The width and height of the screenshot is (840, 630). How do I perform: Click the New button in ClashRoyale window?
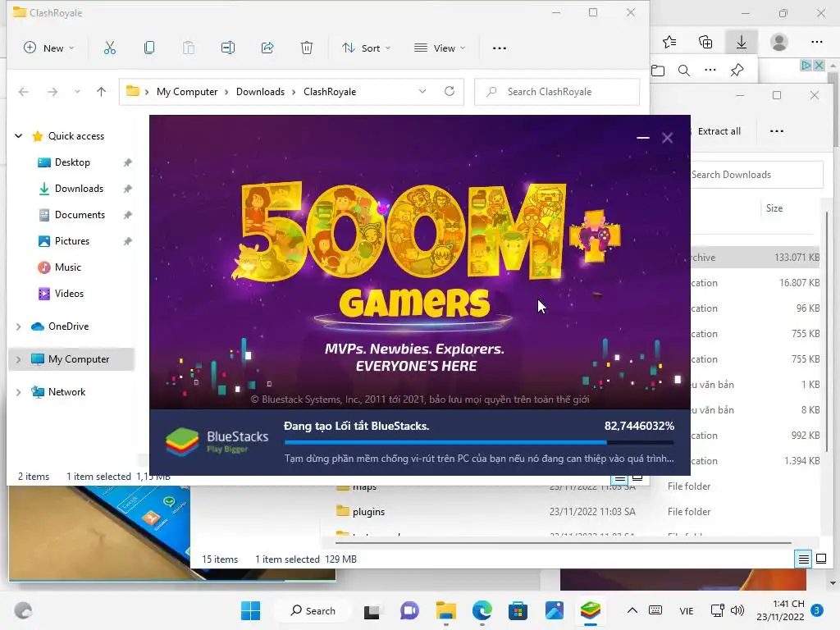[x=48, y=48]
